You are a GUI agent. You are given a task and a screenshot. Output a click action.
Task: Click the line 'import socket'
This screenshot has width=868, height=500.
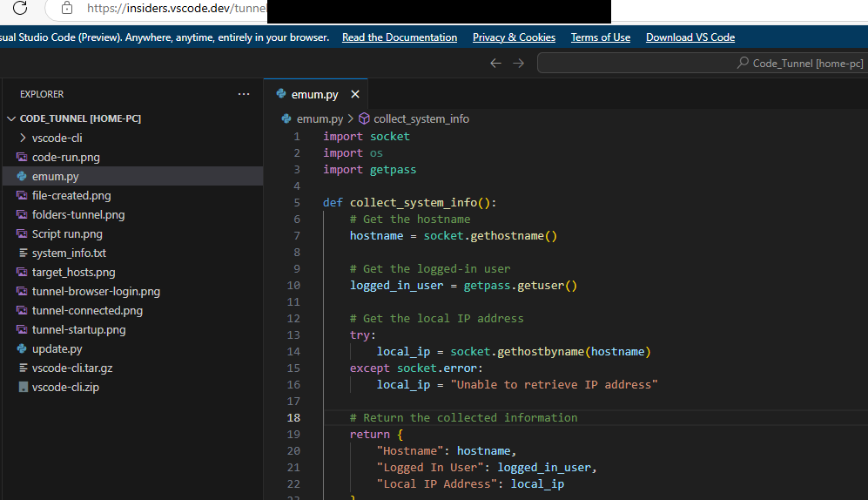tap(367, 136)
